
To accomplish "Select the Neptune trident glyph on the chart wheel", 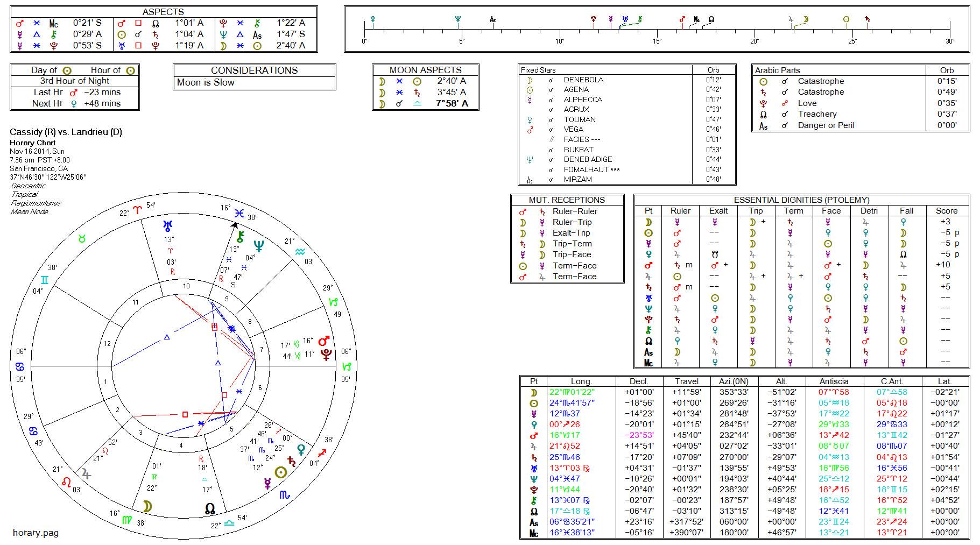I will click(x=259, y=246).
